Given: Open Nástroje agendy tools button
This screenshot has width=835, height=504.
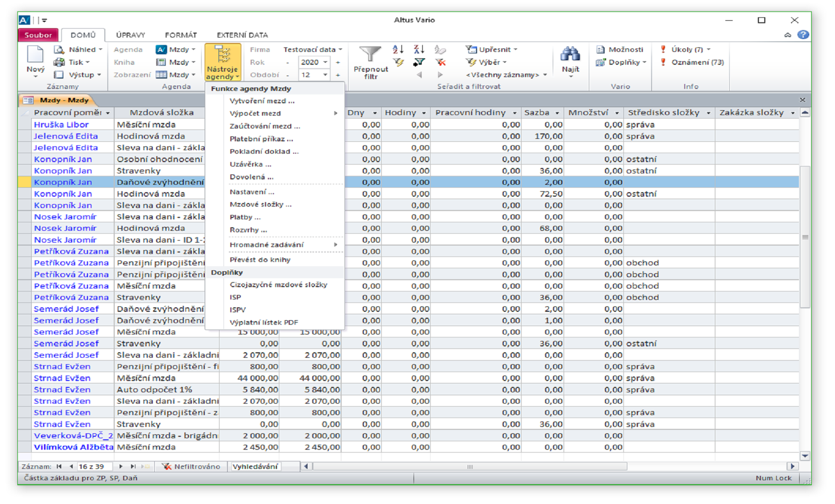Looking at the screenshot, I should [x=223, y=62].
